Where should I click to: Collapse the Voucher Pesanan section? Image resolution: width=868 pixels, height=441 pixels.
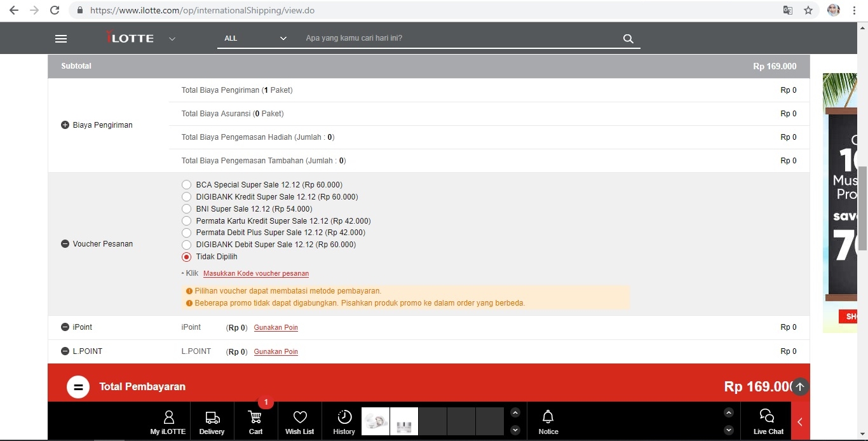[65, 244]
